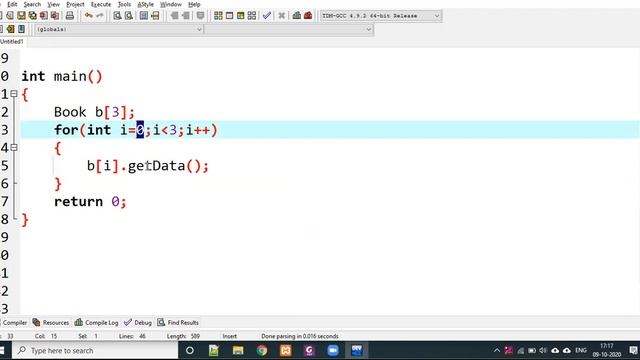Collapse the for-loop code fold at line 4
The height and width of the screenshot is (360, 640).
click(14, 147)
